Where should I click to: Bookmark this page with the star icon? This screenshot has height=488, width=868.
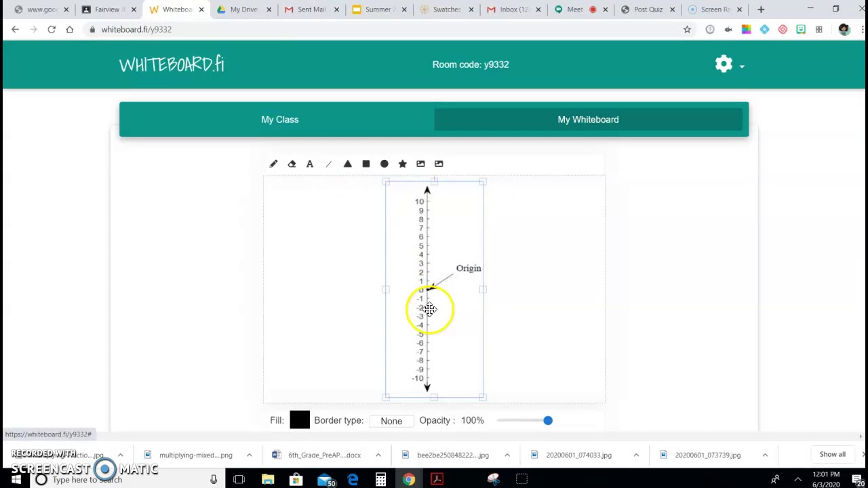687,29
